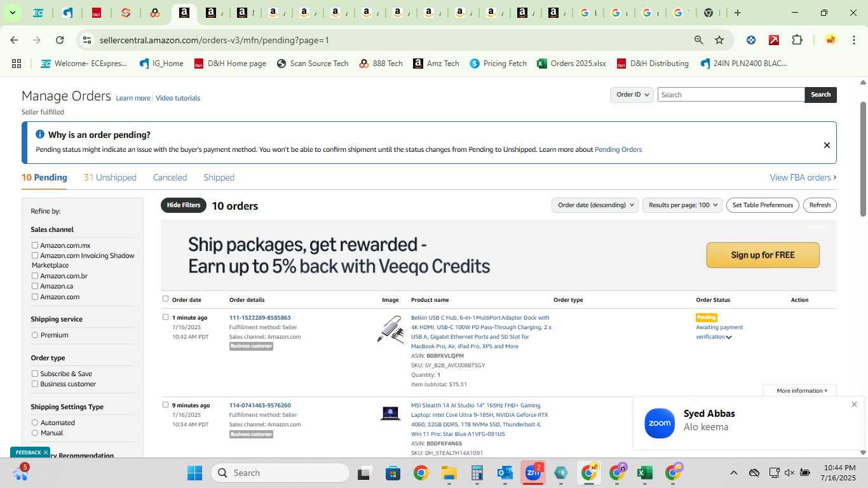Open the IG_Home bookmark
The width and height of the screenshot is (868, 488).
[x=161, y=64]
